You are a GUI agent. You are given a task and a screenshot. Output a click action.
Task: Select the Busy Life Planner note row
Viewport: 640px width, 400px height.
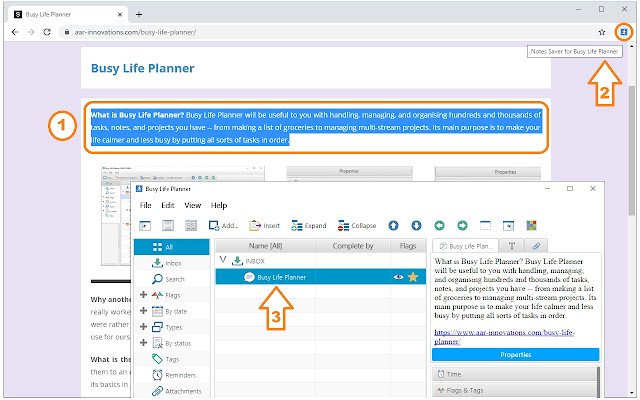[320, 277]
